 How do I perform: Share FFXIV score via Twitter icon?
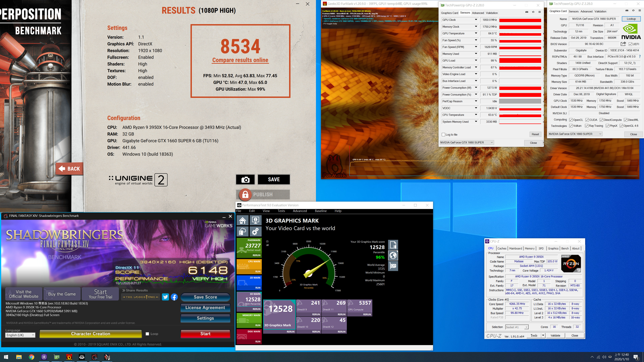(x=165, y=297)
